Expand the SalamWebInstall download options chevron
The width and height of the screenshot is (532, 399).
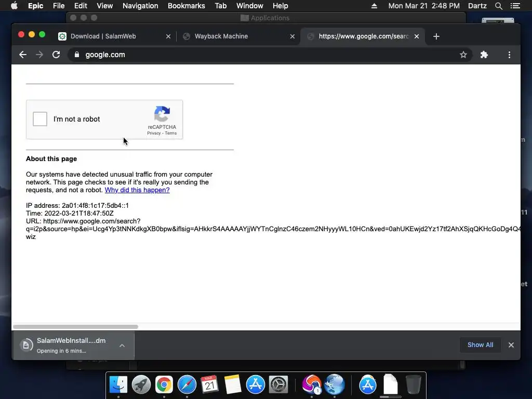(122, 345)
